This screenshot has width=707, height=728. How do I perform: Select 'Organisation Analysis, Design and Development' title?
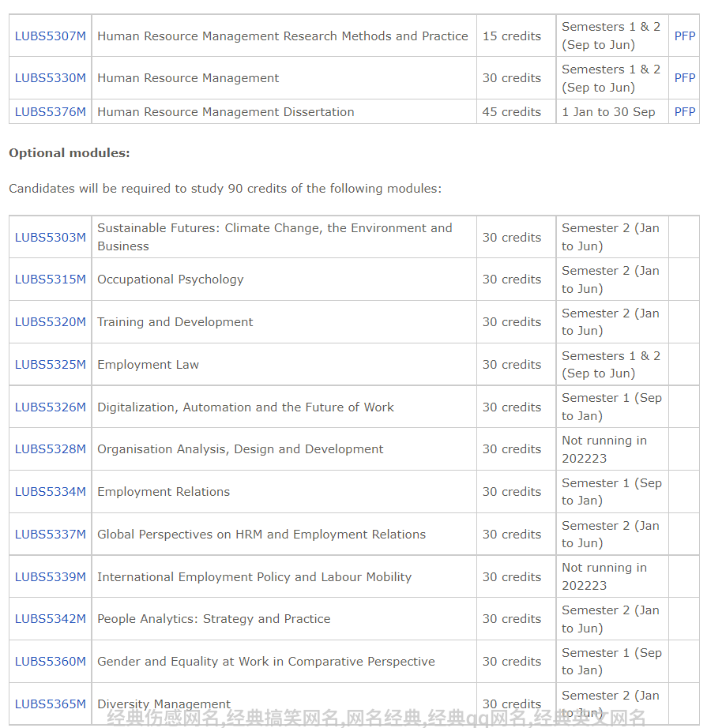coord(240,449)
